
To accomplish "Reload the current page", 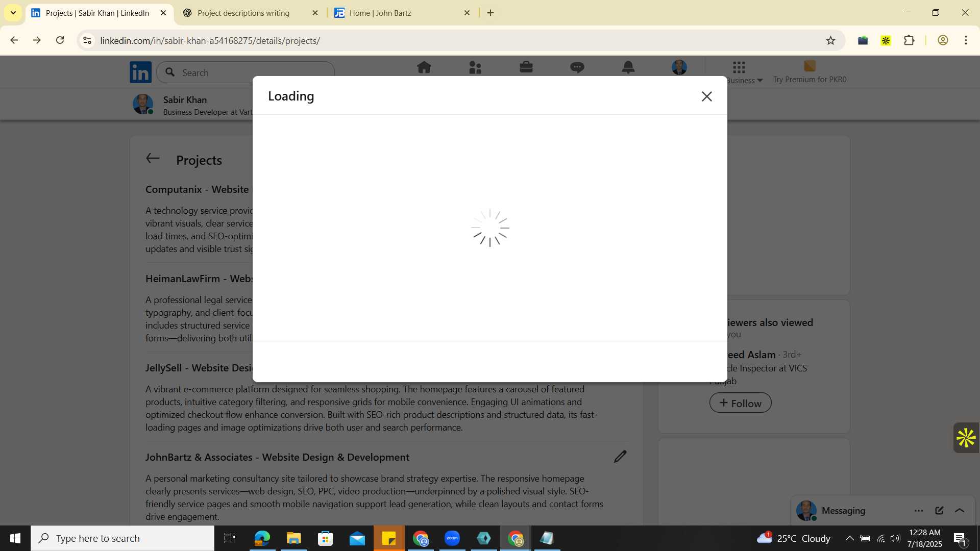I will 60,40.
